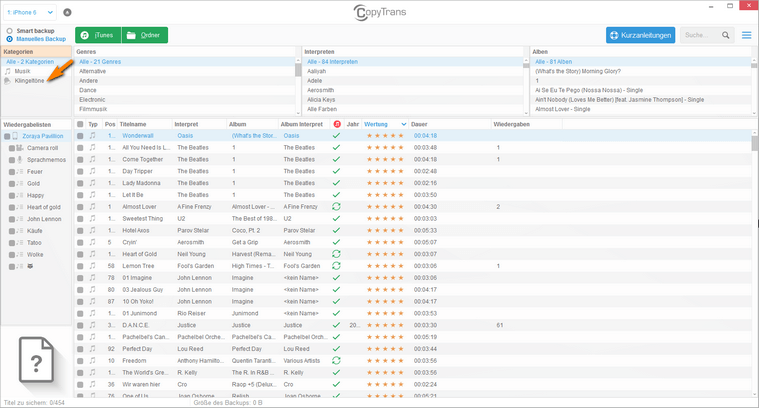
Task: Open the hamburger menu icon
Action: 746,35
